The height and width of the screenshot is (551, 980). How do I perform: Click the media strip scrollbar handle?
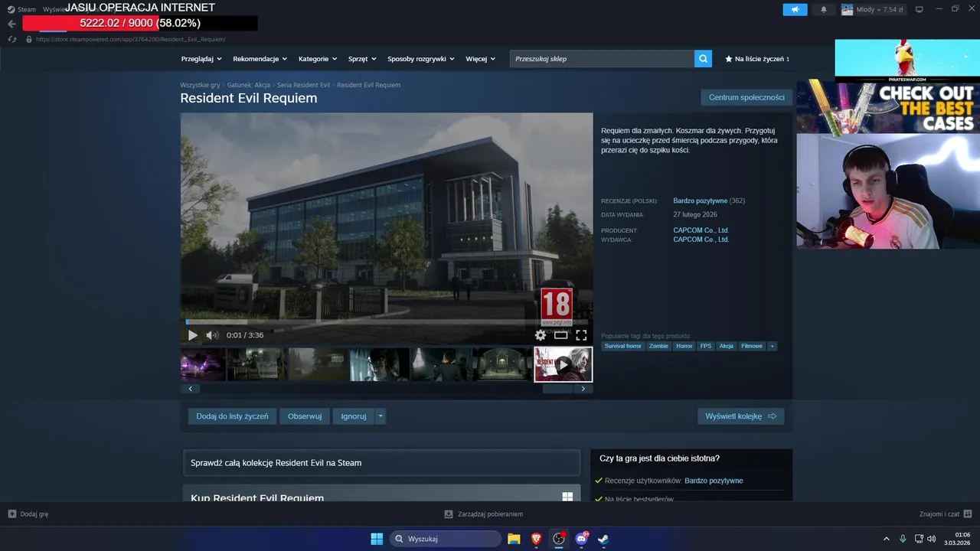pos(557,389)
